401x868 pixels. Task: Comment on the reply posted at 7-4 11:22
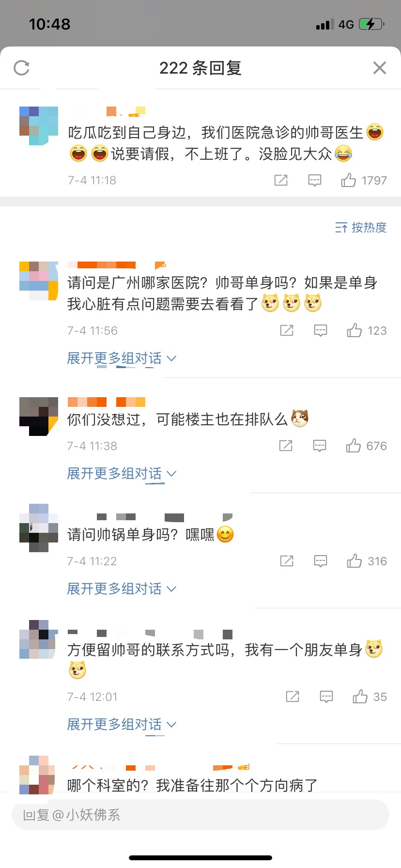[x=321, y=561]
